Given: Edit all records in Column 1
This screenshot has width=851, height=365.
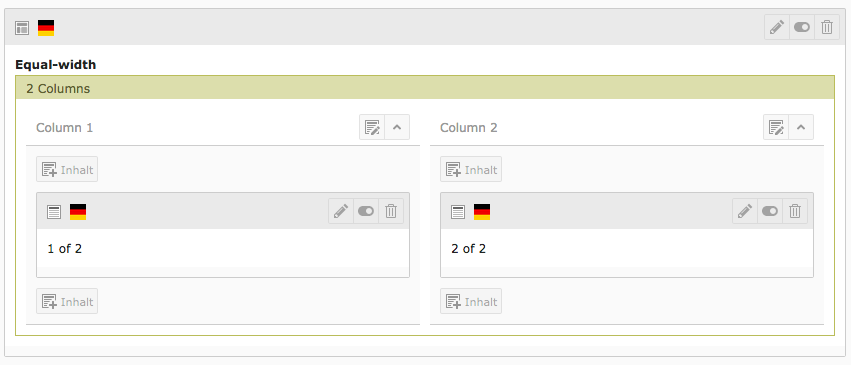Looking at the screenshot, I should 372,127.
